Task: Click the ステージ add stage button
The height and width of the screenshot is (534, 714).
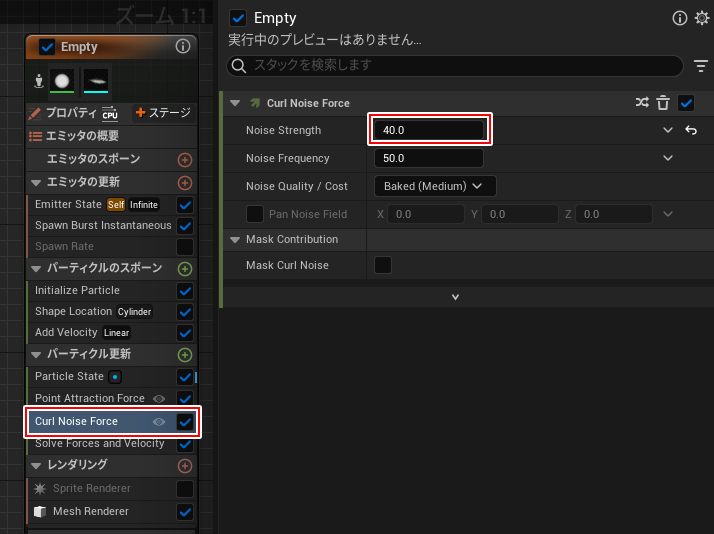Action: pyautogui.click(x=163, y=113)
